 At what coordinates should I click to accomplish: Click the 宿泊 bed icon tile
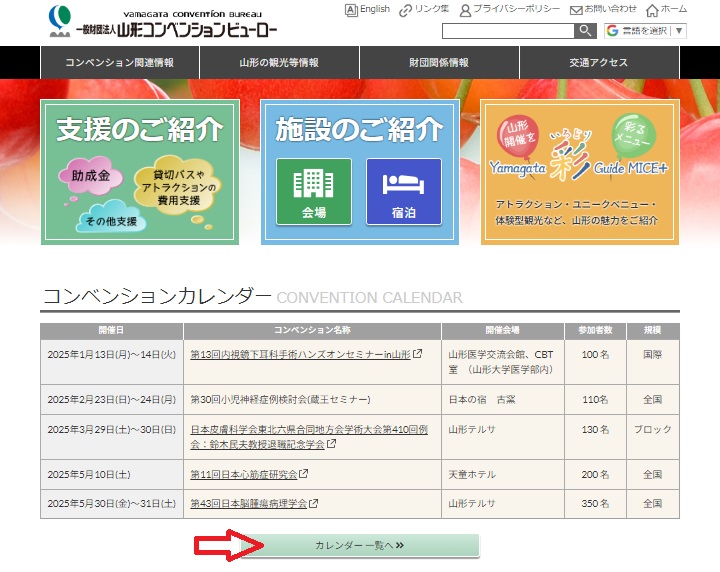403,191
